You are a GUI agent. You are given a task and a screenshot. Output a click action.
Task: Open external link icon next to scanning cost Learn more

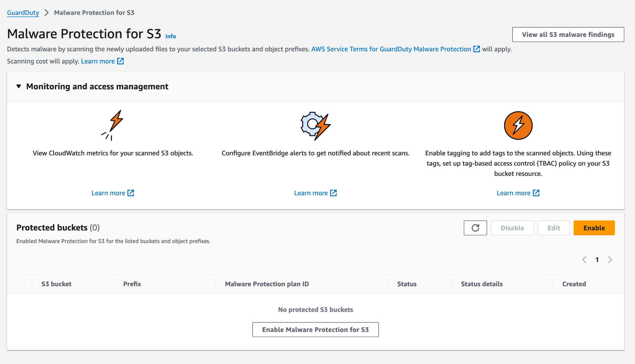(x=120, y=61)
